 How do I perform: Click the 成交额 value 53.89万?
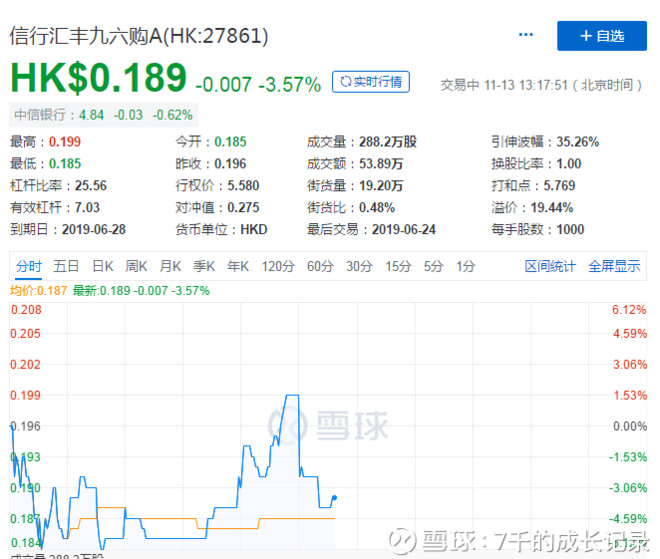[x=381, y=164]
